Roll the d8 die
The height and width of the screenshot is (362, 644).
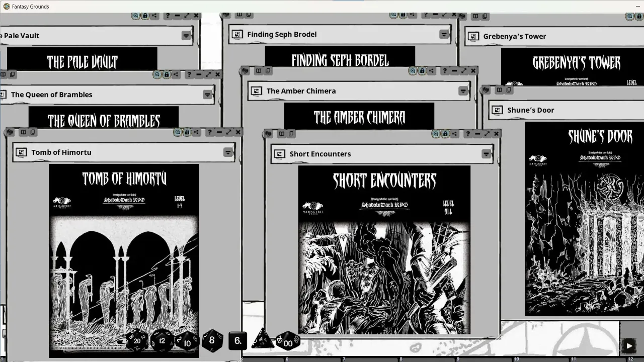pyautogui.click(x=212, y=340)
